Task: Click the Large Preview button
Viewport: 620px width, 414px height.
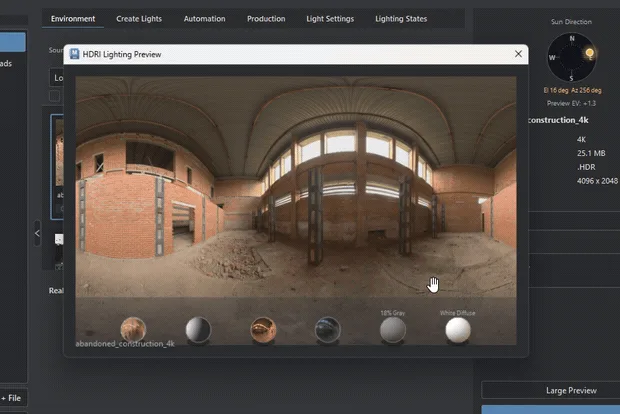Action: 551,390
